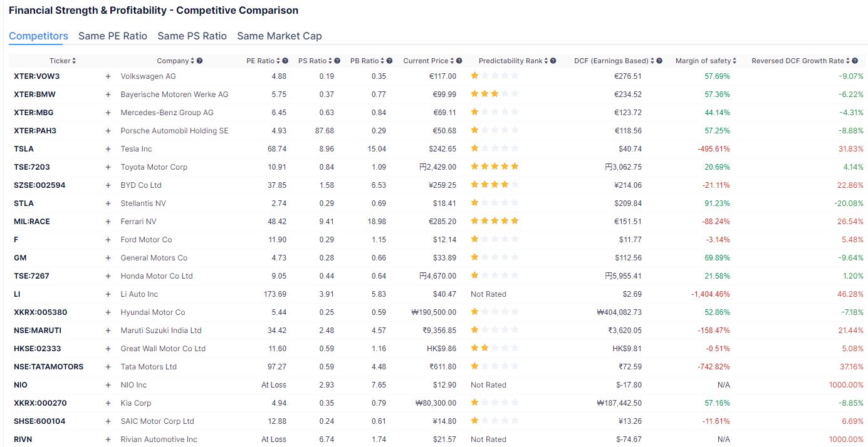Click the Current Price question-mark icon
Viewport: 868px width, 447px height.
point(459,61)
